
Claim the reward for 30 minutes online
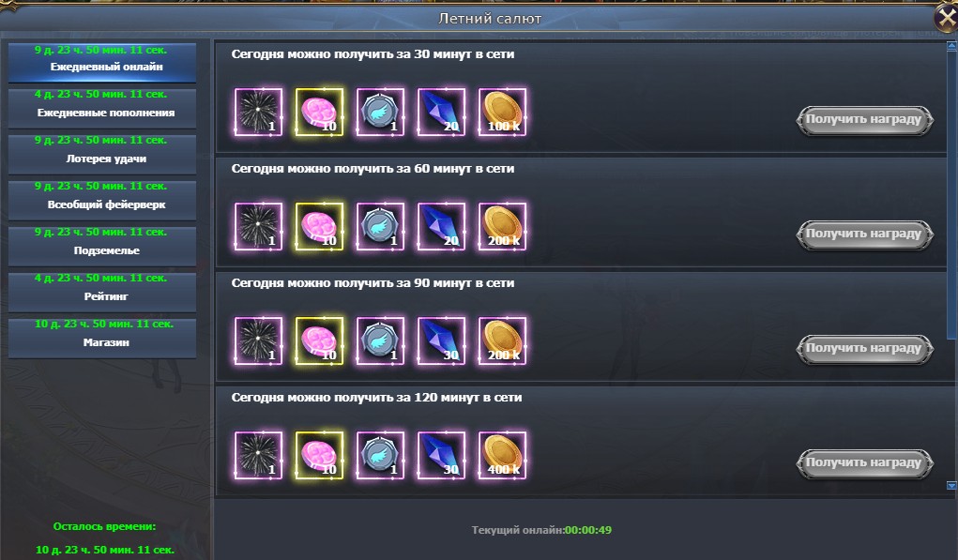click(864, 120)
